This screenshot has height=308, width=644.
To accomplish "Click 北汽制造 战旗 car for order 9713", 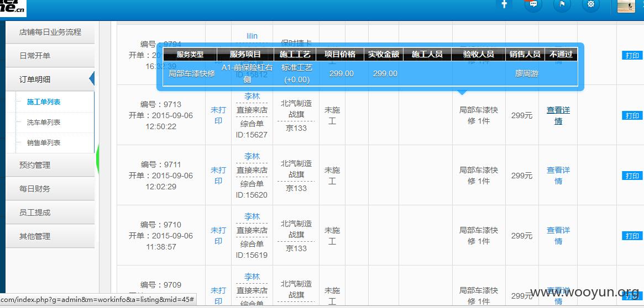I will coord(296,109).
